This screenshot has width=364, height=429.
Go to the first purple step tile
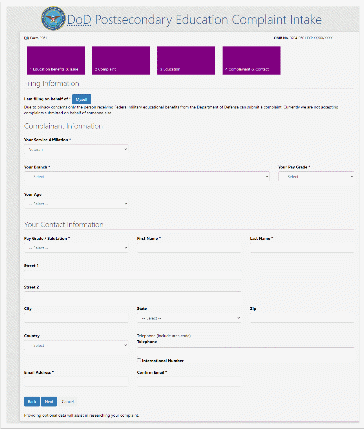point(56,60)
